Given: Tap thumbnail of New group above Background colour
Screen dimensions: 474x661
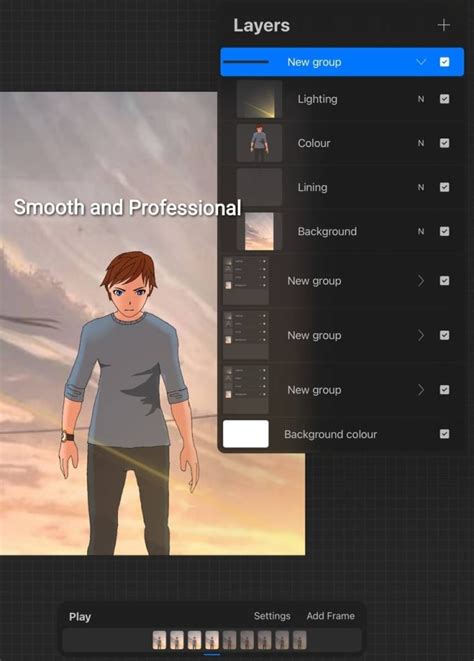Looking at the screenshot, I should [245, 390].
